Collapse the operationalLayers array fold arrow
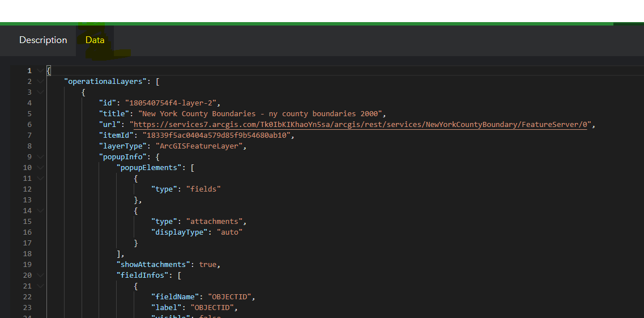This screenshot has height=318, width=644. click(40, 82)
